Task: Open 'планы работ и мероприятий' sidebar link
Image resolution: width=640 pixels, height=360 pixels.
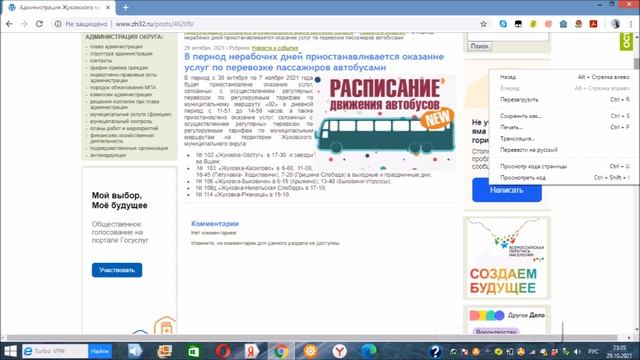Action: (x=124, y=128)
